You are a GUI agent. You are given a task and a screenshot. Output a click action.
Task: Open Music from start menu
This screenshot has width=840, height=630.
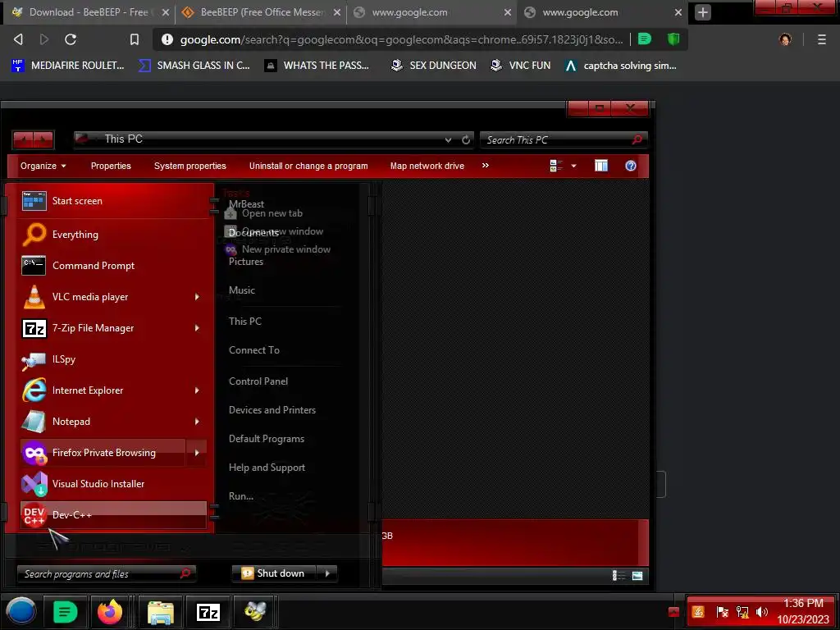(x=242, y=290)
